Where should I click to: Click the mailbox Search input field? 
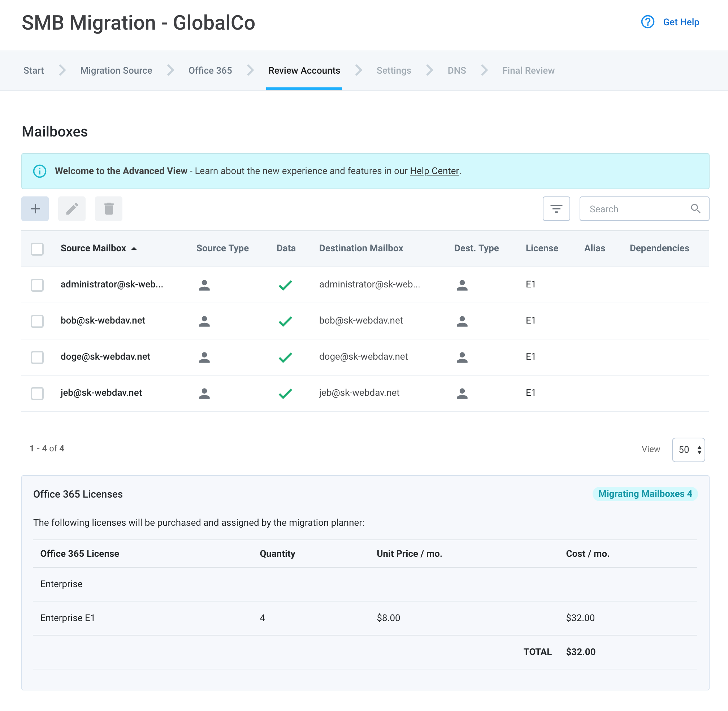tap(644, 209)
